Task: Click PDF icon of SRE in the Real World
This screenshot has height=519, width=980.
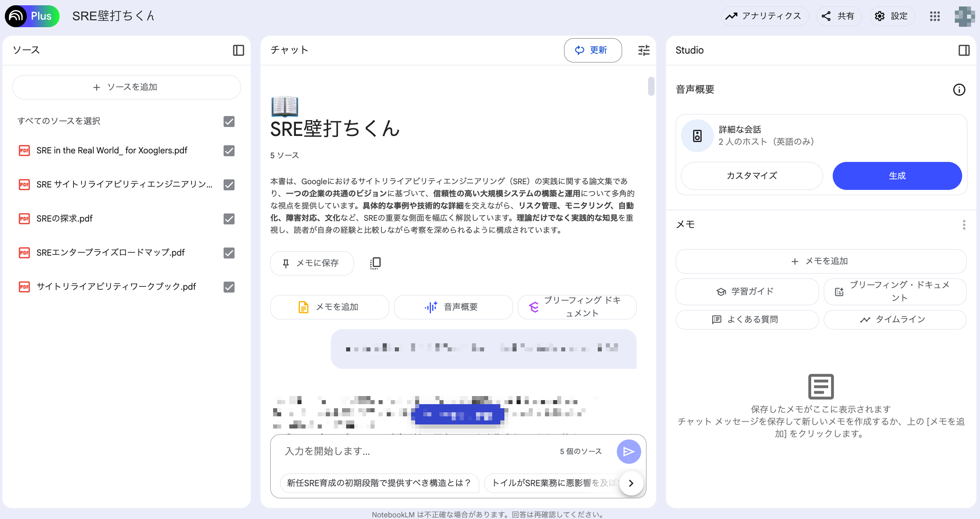Action: click(x=24, y=151)
